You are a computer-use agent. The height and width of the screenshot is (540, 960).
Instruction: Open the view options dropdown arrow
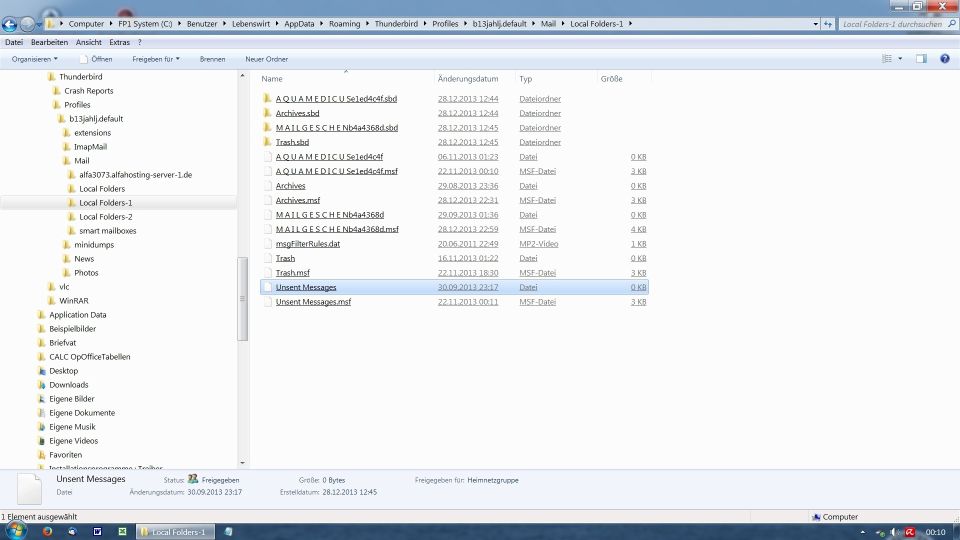[x=900, y=59]
